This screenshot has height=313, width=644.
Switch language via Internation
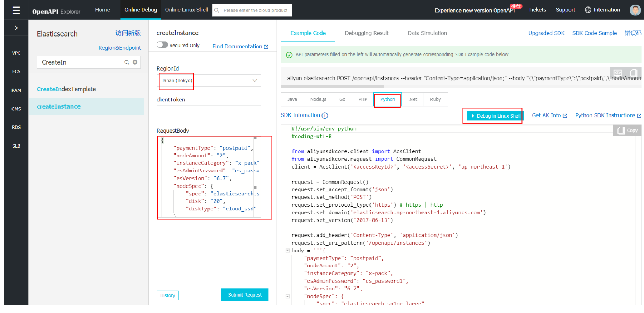tap(607, 10)
